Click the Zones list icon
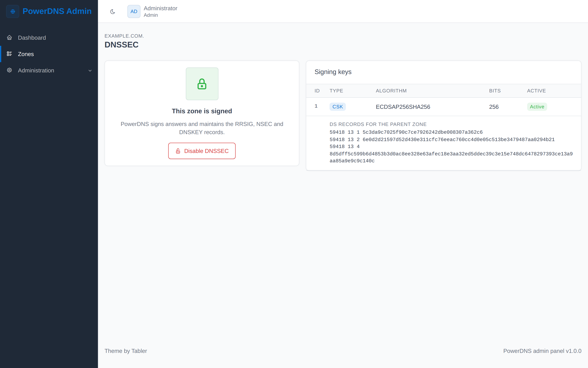The height and width of the screenshot is (368, 588). 9,54
